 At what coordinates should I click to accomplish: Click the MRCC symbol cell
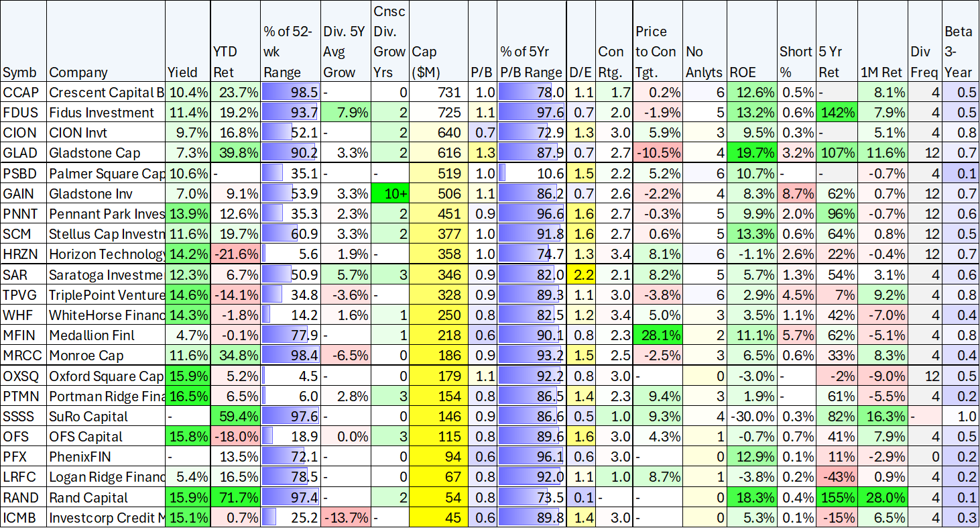[23, 355]
